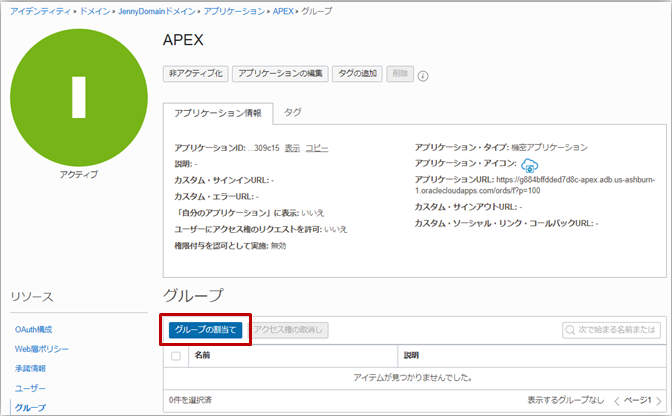Click 表示 link to show application ID
Image resolution: width=672 pixels, height=416 pixels.
(x=291, y=147)
